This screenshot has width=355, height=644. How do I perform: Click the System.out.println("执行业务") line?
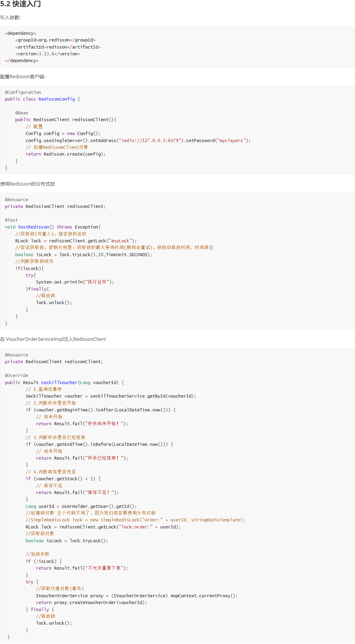[75, 282]
